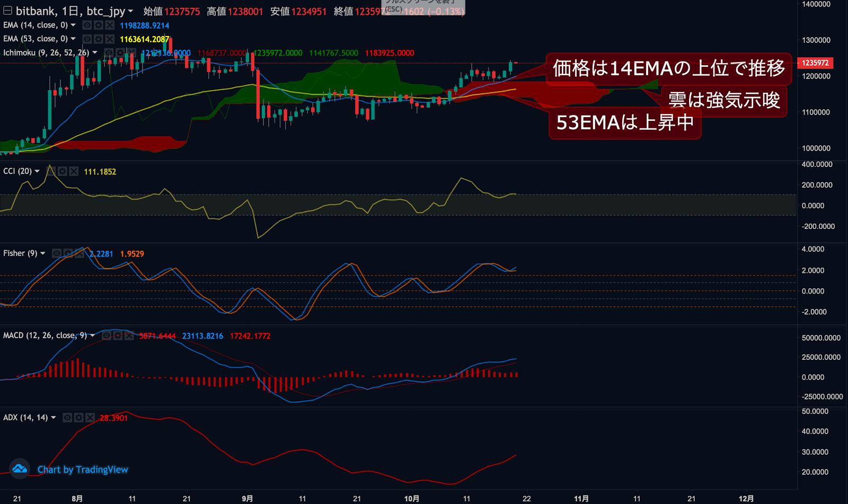Toggle ADX indicator visibility eye

[x=67, y=418]
